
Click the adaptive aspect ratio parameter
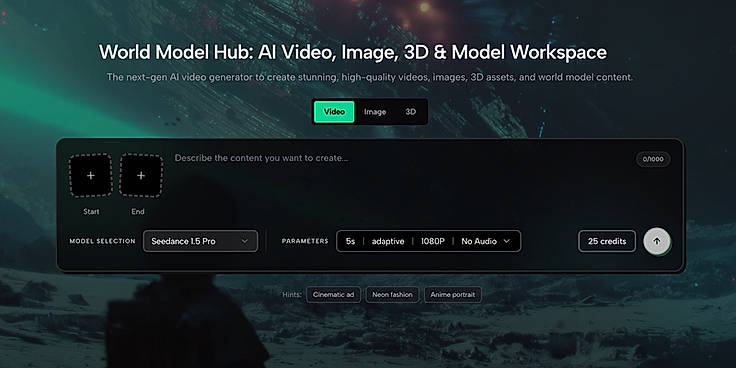point(388,241)
